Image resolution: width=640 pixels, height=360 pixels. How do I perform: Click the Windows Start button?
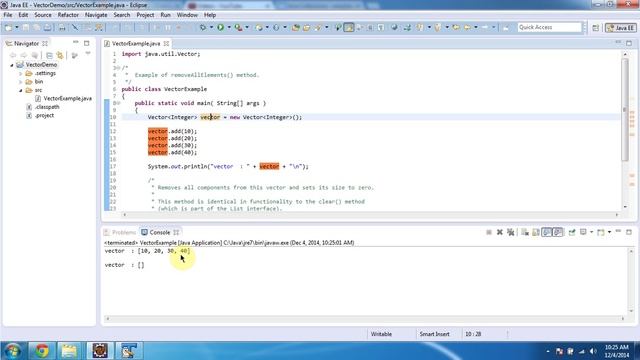12,351
